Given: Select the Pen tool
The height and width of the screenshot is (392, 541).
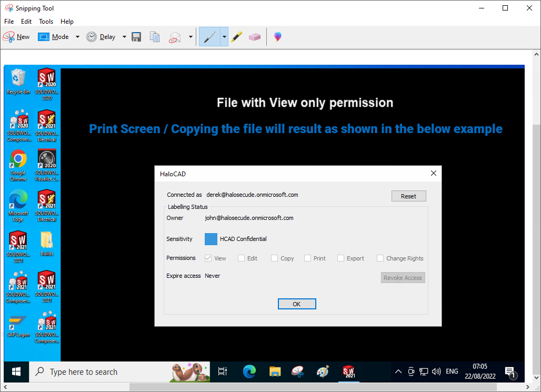Looking at the screenshot, I should click(x=209, y=37).
